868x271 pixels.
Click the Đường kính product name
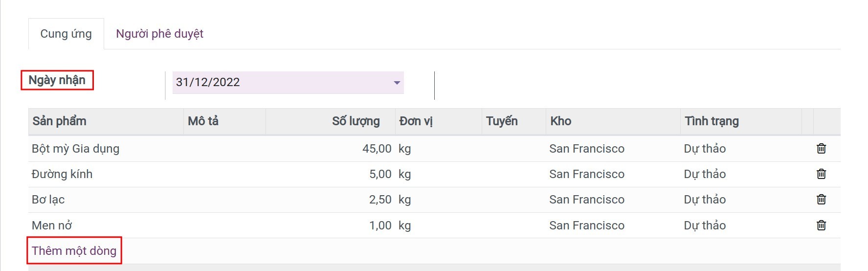point(62,174)
